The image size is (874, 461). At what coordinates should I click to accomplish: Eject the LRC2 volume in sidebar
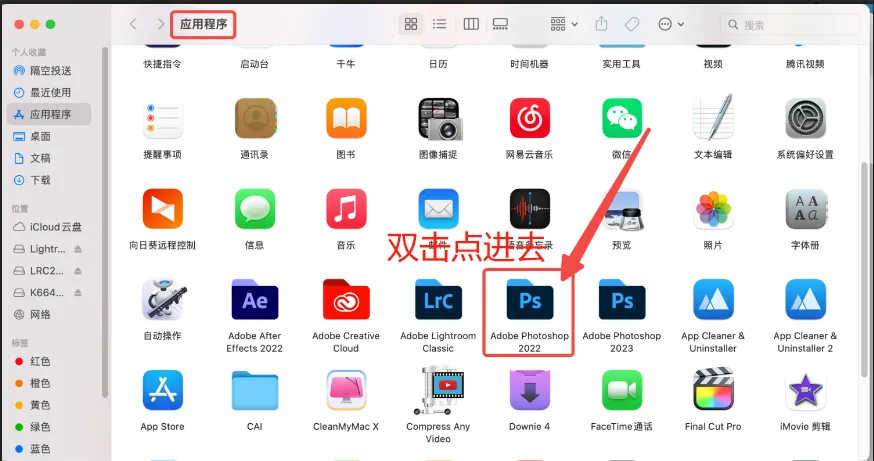point(78,271)
